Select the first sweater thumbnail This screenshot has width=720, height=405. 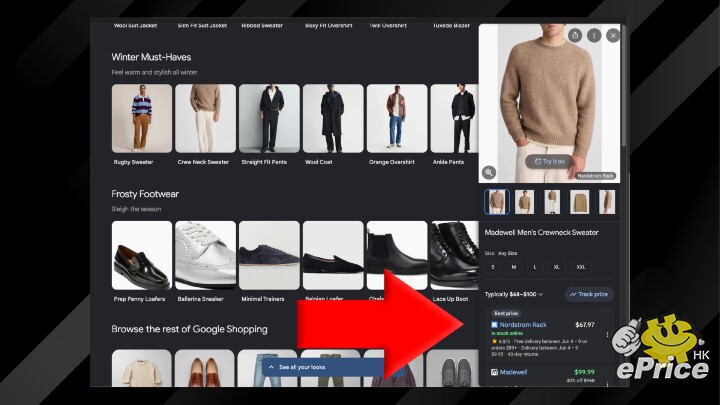coord(497,202)
